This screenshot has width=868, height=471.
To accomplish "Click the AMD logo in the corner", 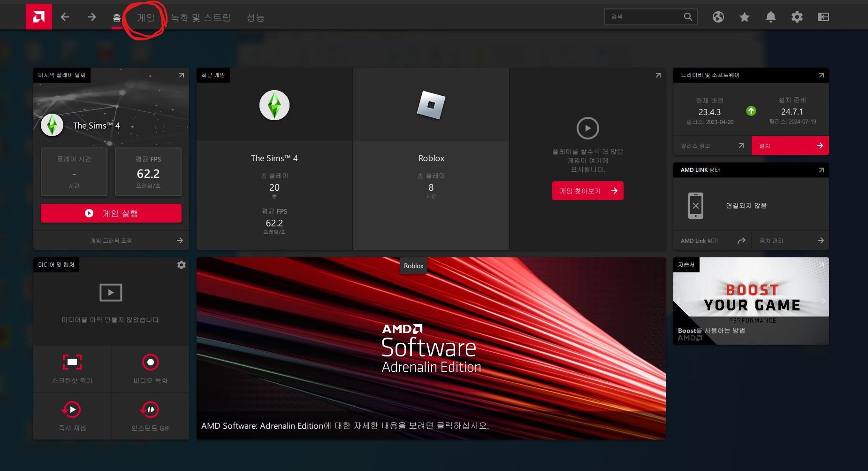I will pyautogui.click(x=39, y=16).
